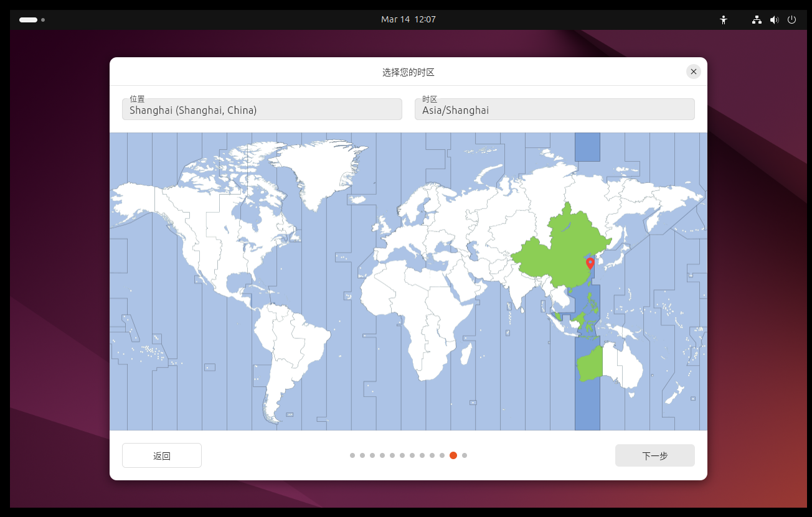The height and width of the screenshot is (517, 812).
Task: Click the green highlighted China region
Action: pos(560,249)
